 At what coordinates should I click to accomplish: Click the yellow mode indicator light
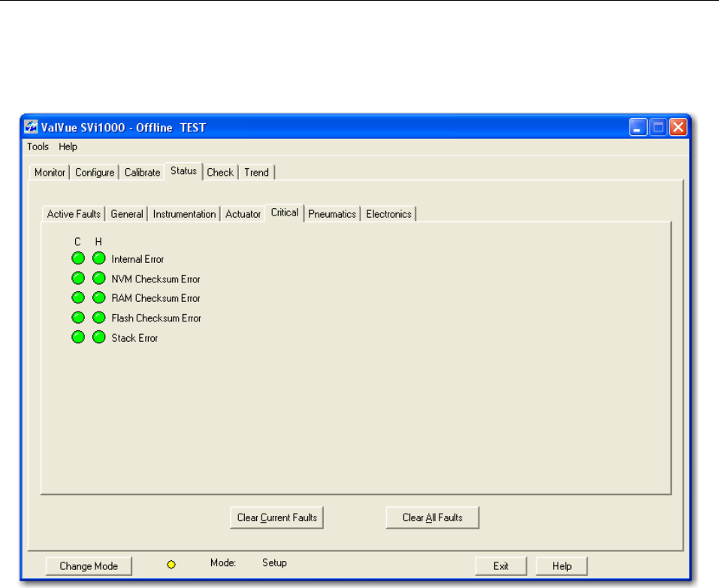coord(171,565)
